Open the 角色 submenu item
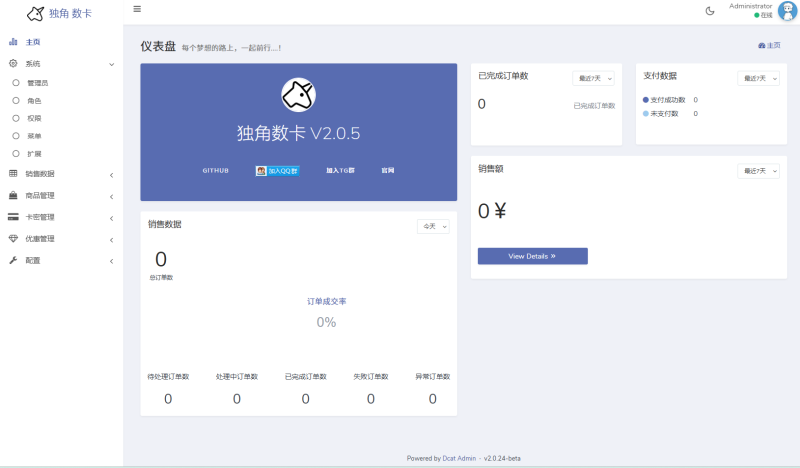This screenshot has width=800, height=468. (34, 101)
